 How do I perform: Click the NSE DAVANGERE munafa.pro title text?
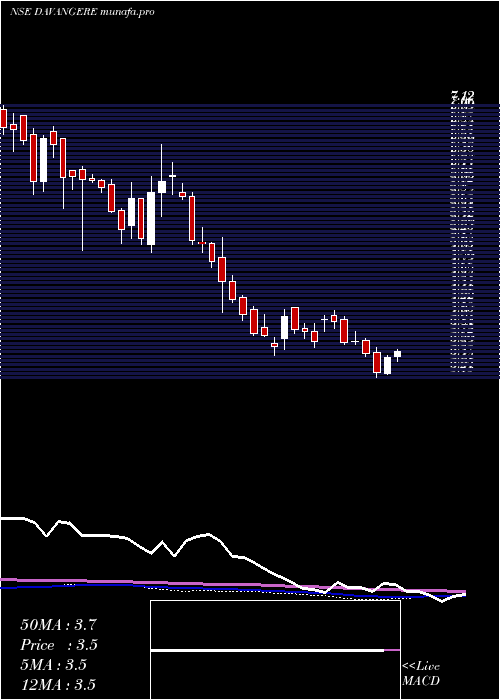[82, 12]
